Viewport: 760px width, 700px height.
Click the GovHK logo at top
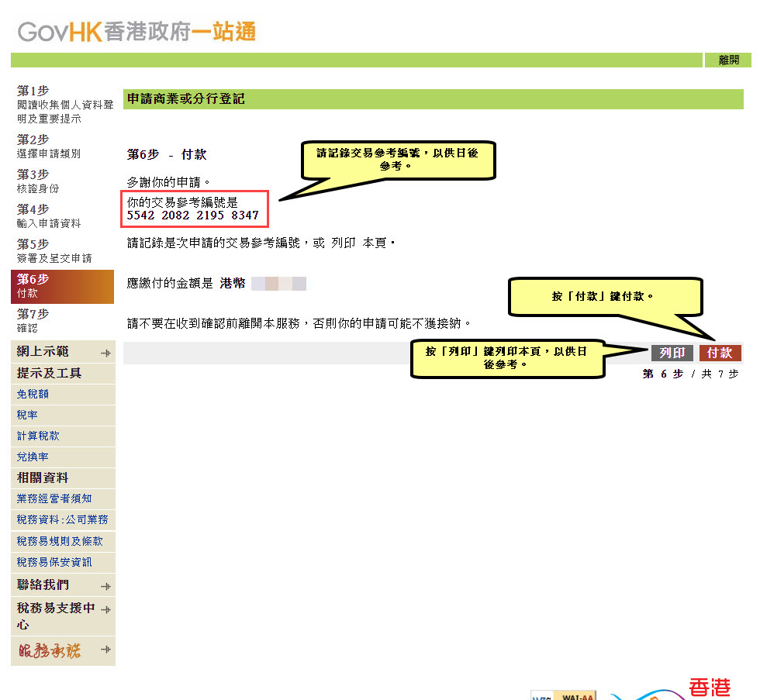click(x=136, y=32)
